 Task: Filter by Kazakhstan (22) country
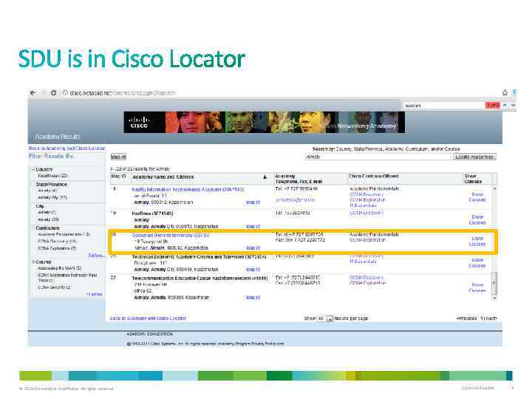[x=53, y=176]
